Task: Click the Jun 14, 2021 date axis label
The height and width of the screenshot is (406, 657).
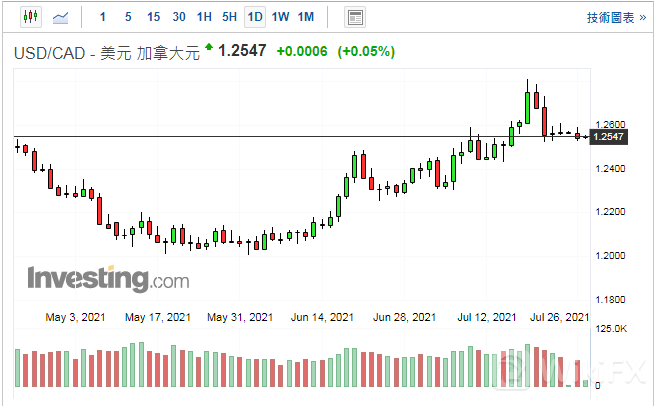Action: pyautogui.click(x=321, y=317)
